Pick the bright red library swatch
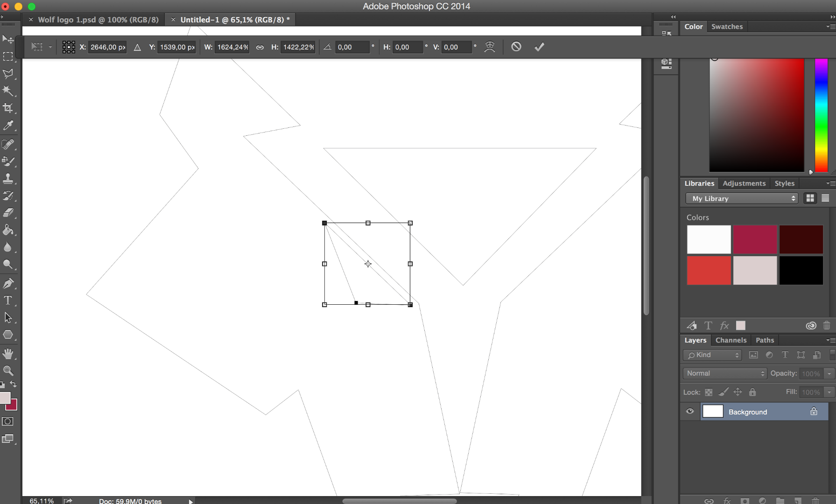The width and height of the screenshot is (836, 504). [709, 270]
